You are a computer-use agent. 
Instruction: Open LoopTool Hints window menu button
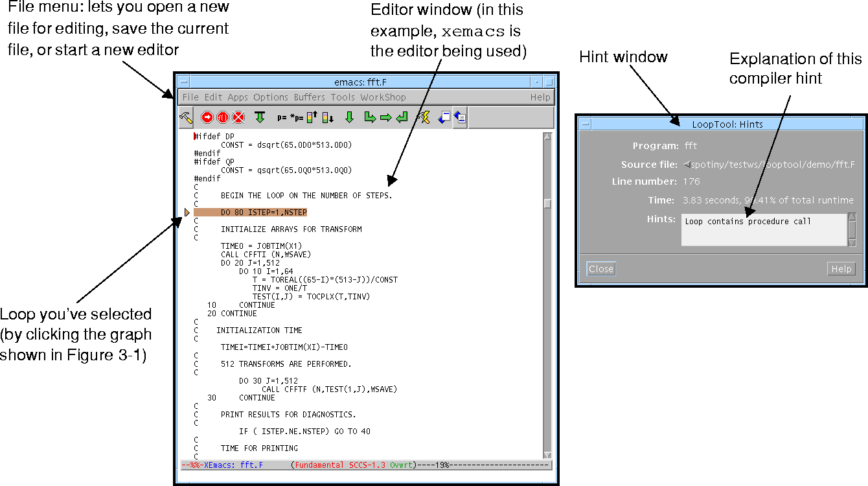coord(585,124)
